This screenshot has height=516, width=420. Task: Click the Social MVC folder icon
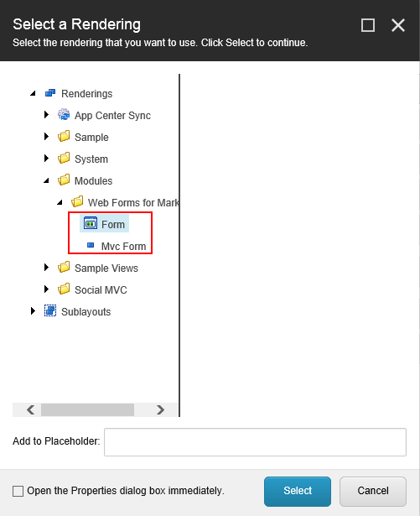[x=64, y=289]
